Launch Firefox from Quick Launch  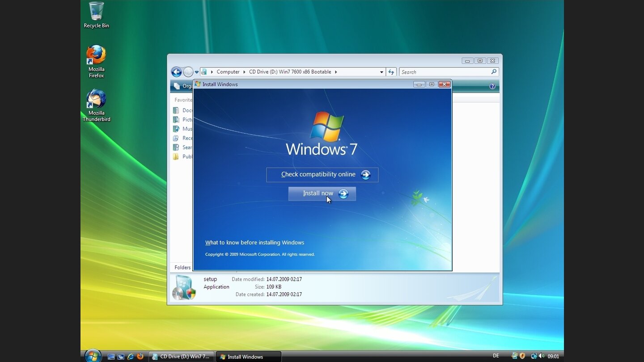point(140,357)
